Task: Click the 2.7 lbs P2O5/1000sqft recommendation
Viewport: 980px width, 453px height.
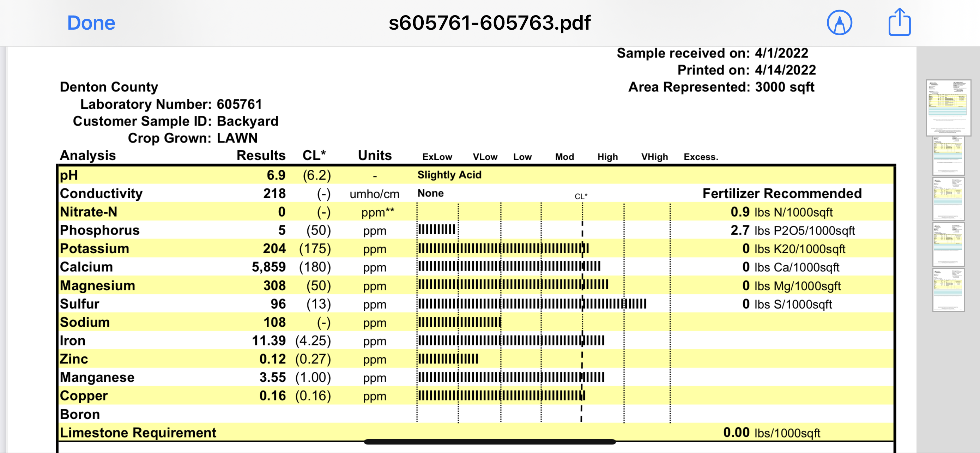Action: click(x=792, y=230)
